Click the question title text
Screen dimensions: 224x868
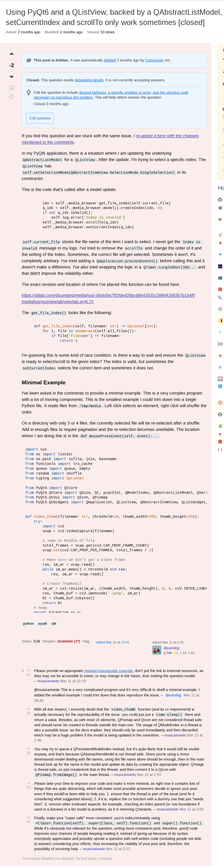pyautogui.click(x=114, y=17)
